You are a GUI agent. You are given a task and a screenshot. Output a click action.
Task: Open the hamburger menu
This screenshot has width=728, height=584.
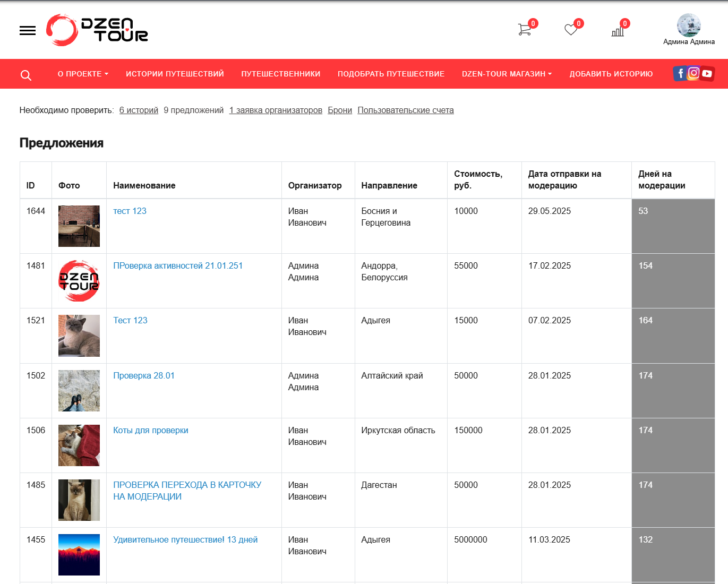[28, 31]
